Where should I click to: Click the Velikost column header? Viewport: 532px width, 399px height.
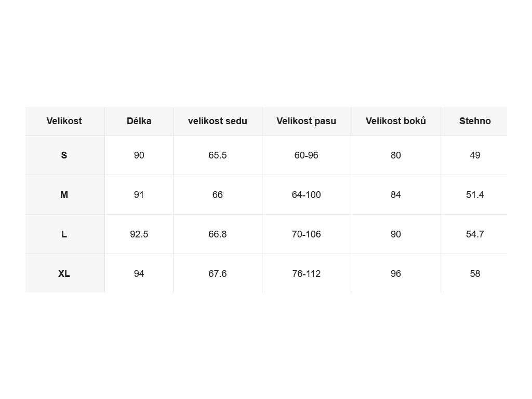(x=64, y=121)
